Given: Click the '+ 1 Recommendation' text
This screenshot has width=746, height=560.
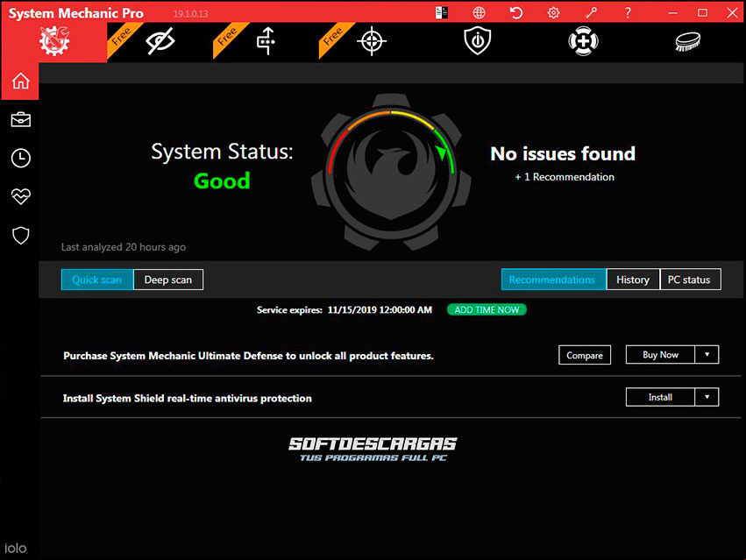Looking at the screenshot, I should [565, 177].
